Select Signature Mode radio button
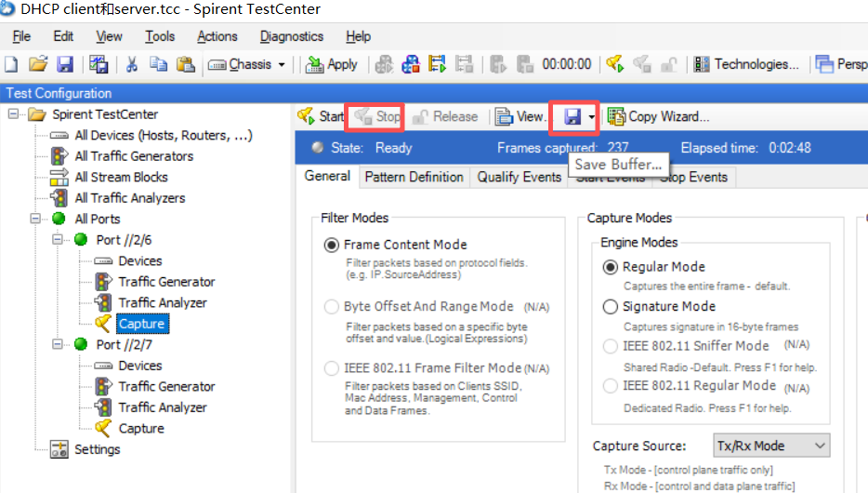 610,306
